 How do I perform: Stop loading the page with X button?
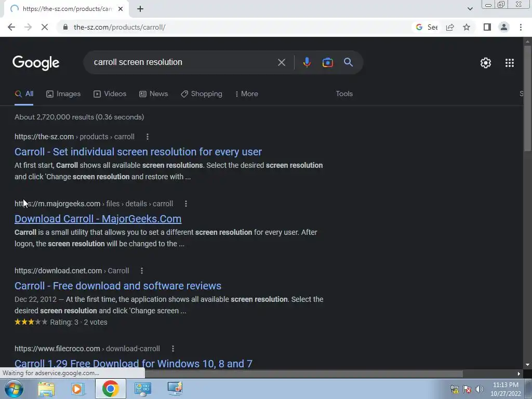(45, 27)
